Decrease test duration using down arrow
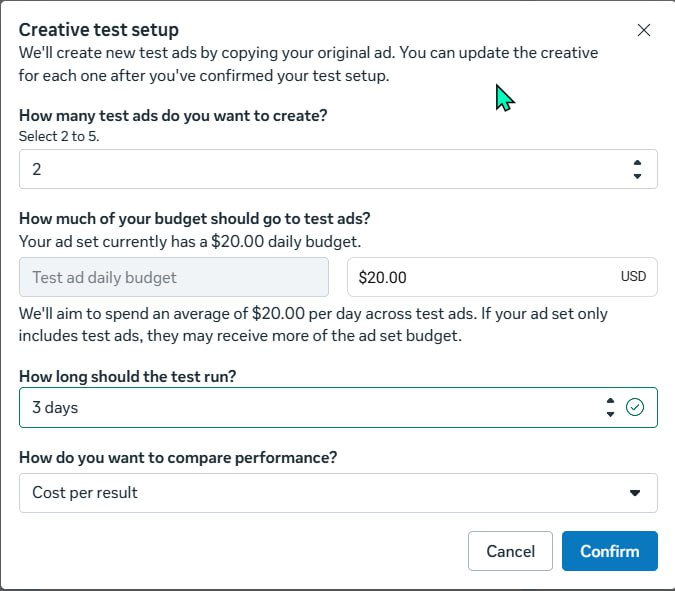The width and height of the screenshot is (675, 591). click(x=610, y=414)
